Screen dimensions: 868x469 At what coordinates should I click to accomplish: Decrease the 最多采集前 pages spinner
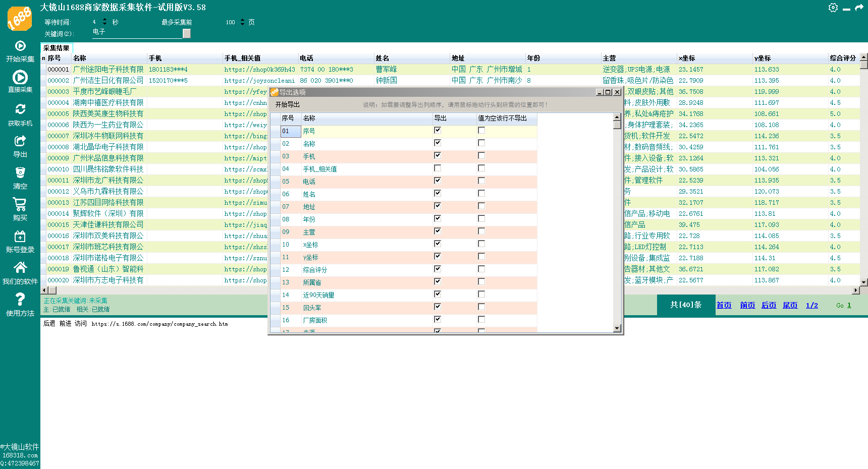[x=242, y=24]
